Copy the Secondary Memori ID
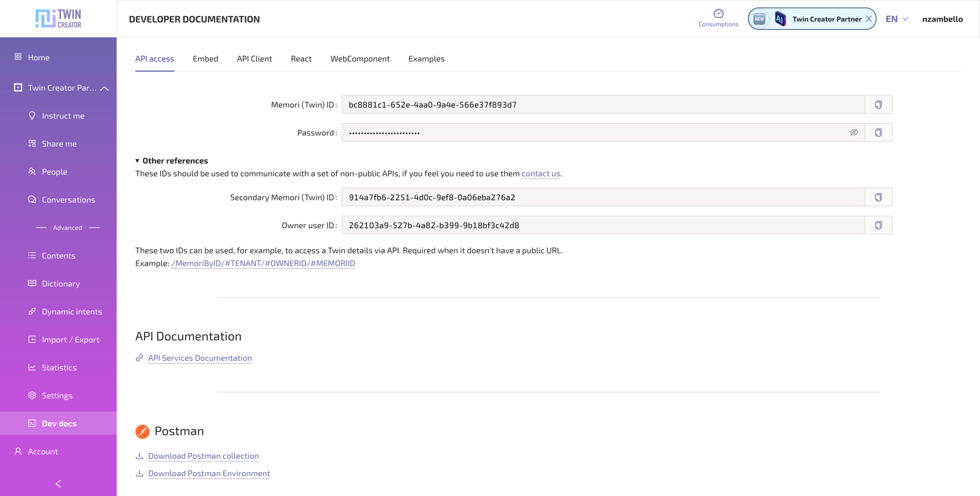The width and height of the screenshot is (980, 496). coord(878,197)
